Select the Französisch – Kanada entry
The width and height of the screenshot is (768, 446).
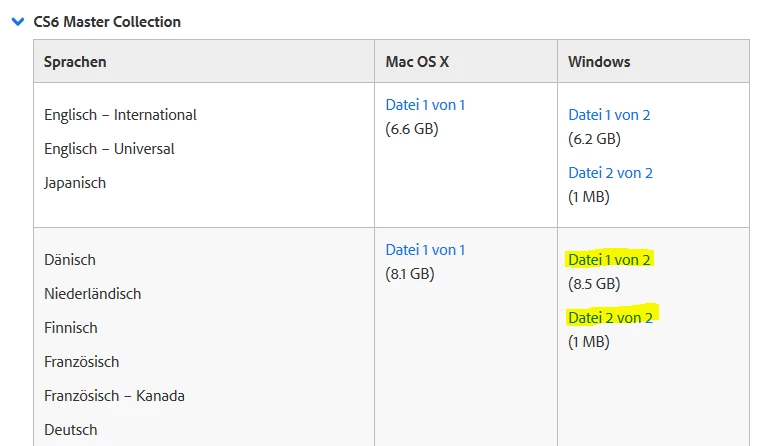click(x=115, y=396)
